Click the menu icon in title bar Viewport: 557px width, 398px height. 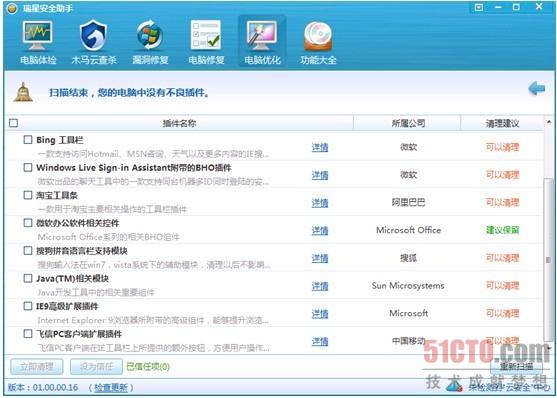tap(479, 7)
